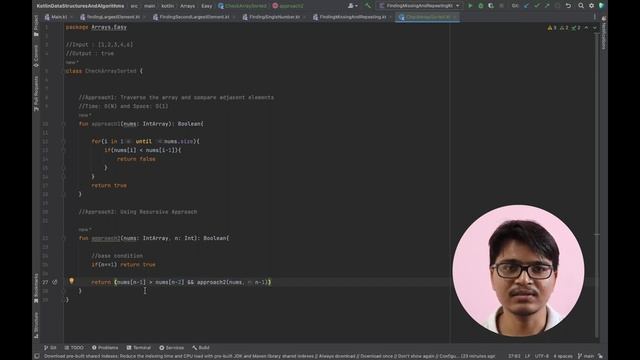Collapse the for loop fold marker
Image resolution: width=640 pixels, height=360 pixels.
click(x=64, y=141)
